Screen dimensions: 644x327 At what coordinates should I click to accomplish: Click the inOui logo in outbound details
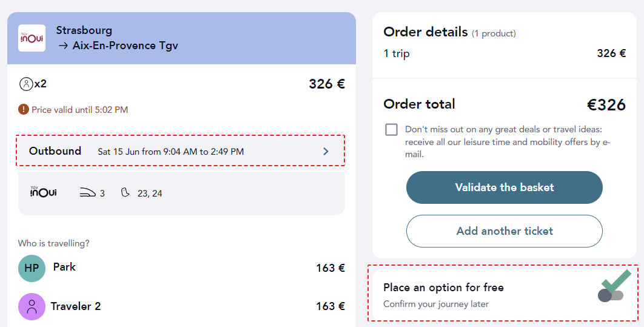pos(43,192)
